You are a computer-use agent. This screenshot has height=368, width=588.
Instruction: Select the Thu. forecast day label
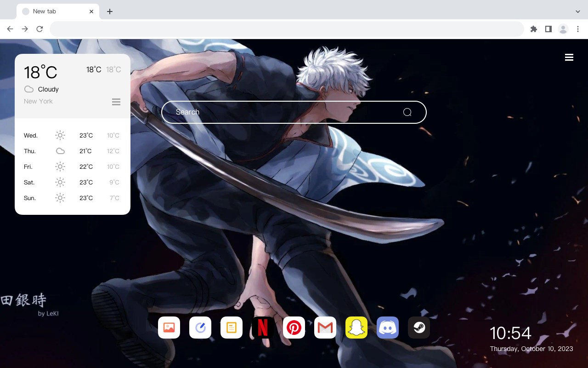click(30, 151)
